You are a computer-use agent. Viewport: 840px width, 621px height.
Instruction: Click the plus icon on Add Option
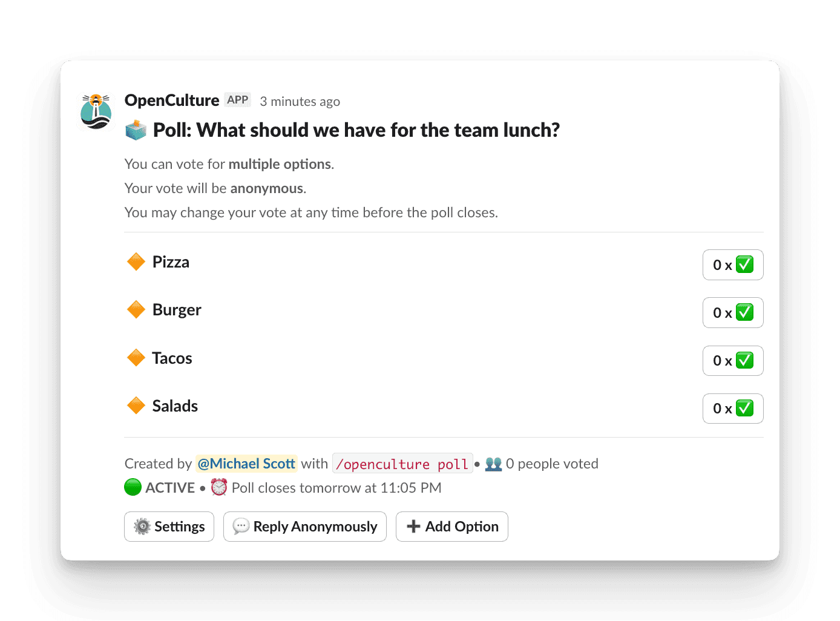tap(413, 526)
